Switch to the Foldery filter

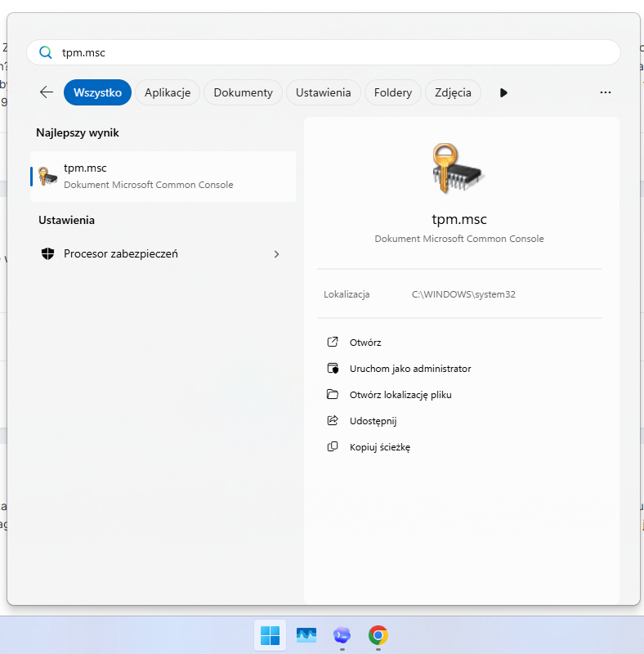tap(393, 92)
